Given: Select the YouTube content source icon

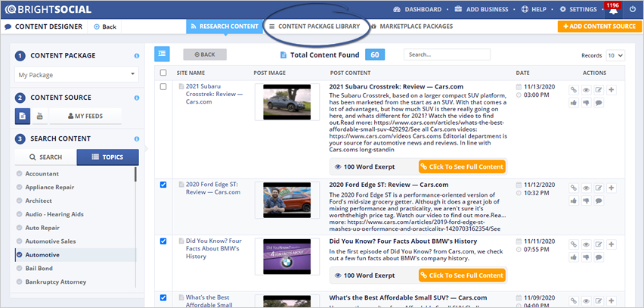Looking at the screenshot, I should point(39,116).
